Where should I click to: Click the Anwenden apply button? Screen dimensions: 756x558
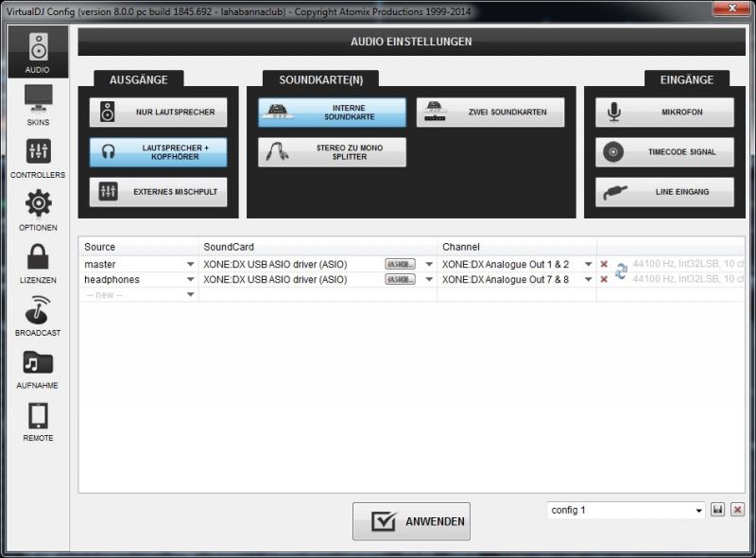(411, 521)
